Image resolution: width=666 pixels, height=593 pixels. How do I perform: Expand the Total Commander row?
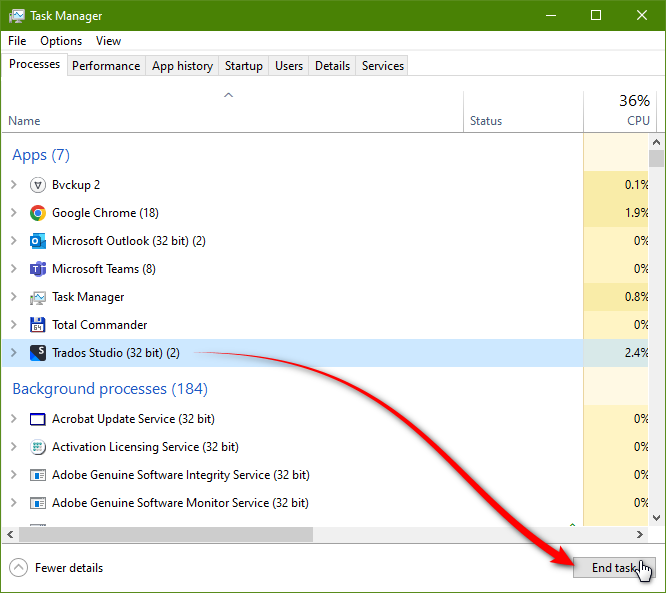(14, 325)
